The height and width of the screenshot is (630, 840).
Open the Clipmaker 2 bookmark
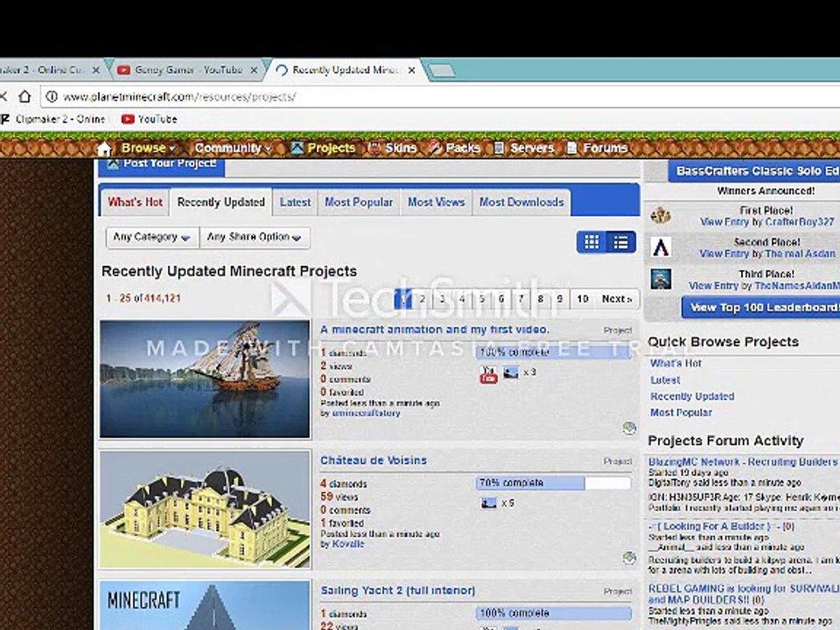[x=53, y=119]
